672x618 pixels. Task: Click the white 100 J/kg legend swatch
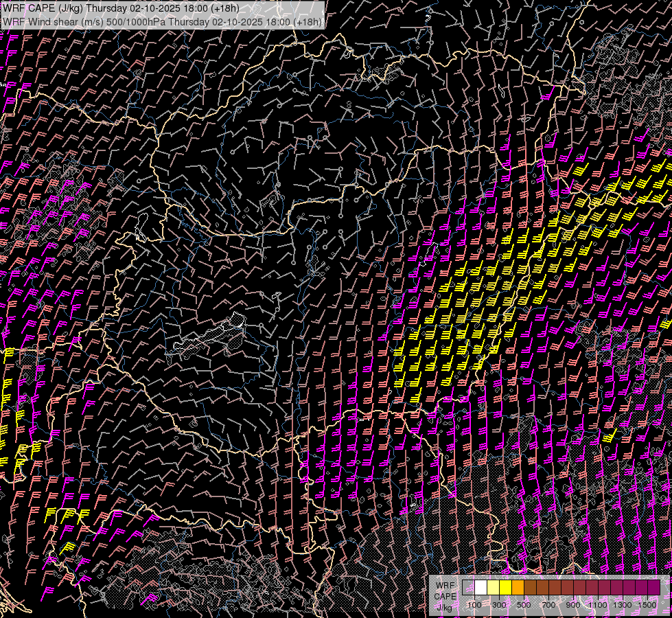[x=480, y=587]
